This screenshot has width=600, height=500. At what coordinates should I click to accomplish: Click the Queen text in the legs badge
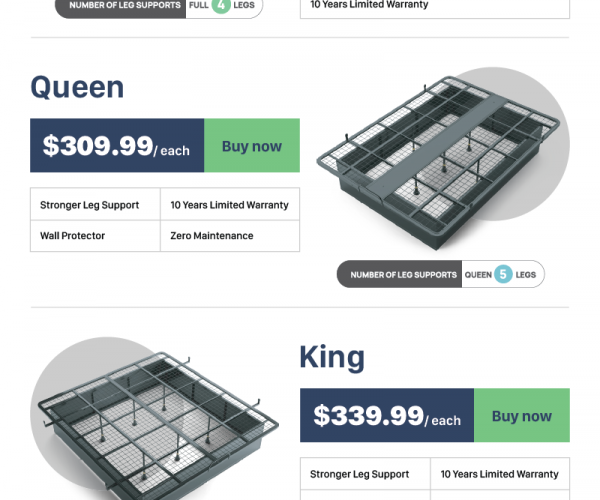pos(478,274)
